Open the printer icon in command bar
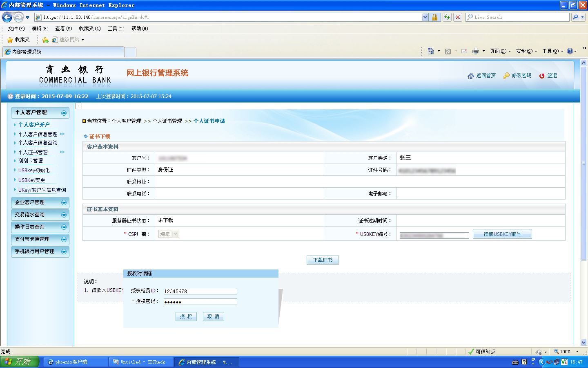Screen dimensions: 588x368 [476, 51]
